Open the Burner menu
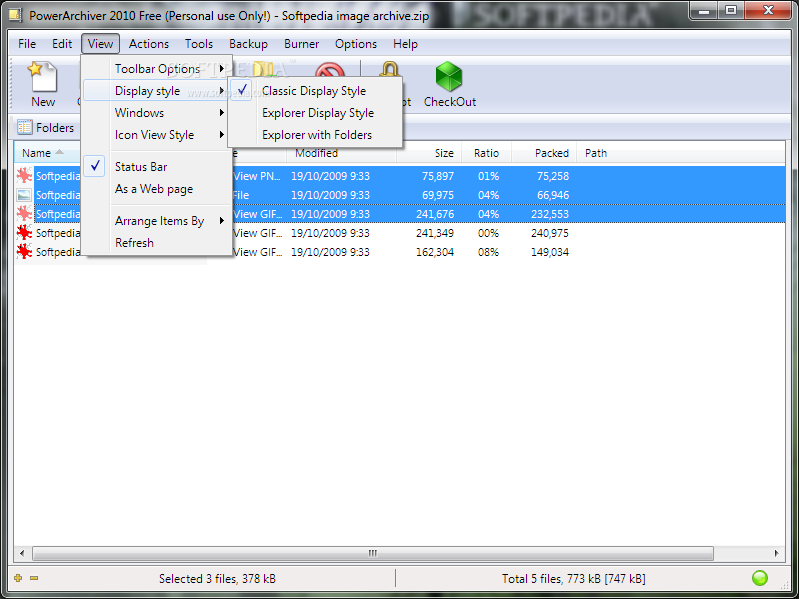 (302, 44)
